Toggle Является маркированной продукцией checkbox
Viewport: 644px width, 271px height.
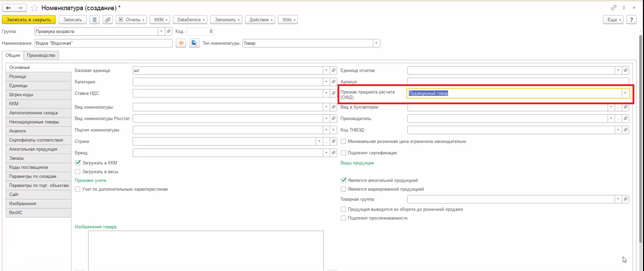tap(343, 189)
